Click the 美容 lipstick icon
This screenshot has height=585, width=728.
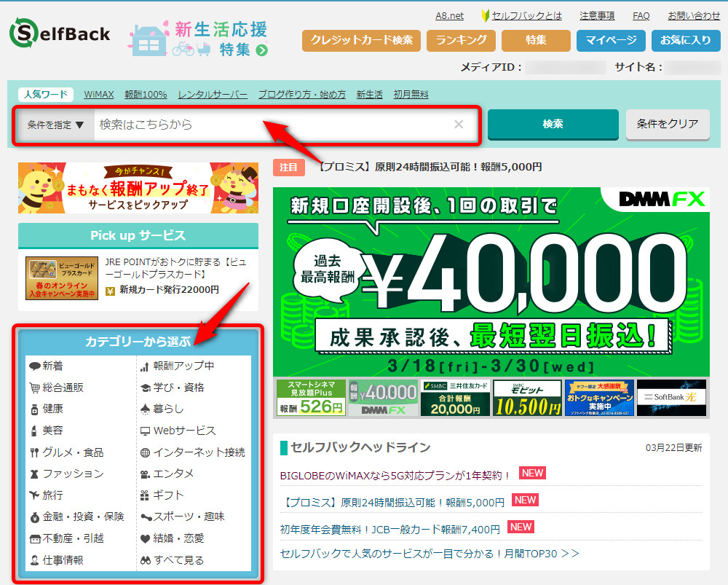(34, 431)
